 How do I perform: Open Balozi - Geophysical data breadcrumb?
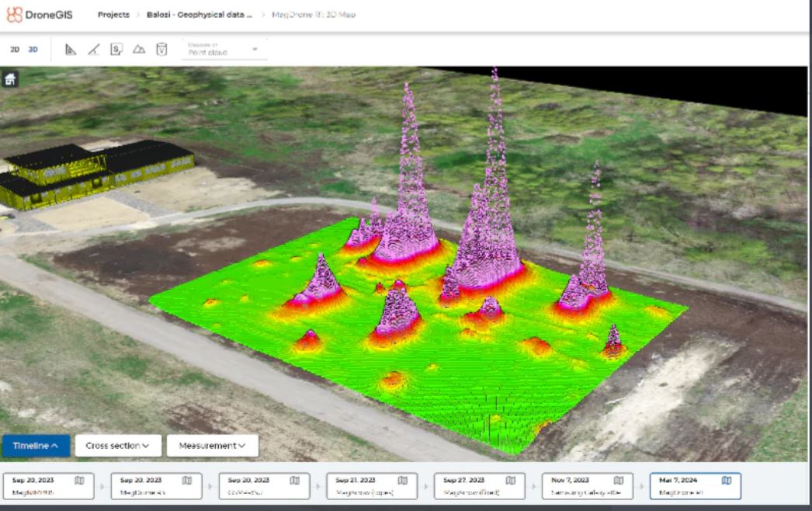200,15
